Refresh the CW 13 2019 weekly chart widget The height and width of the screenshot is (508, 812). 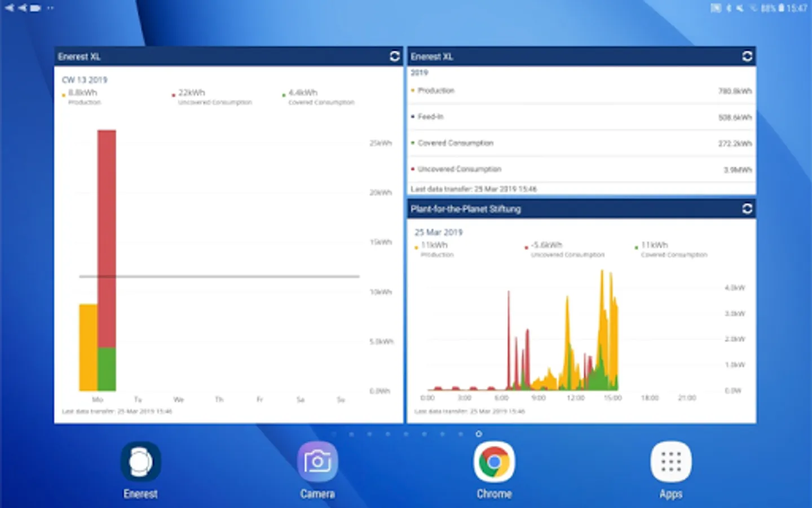coord(395,56)
